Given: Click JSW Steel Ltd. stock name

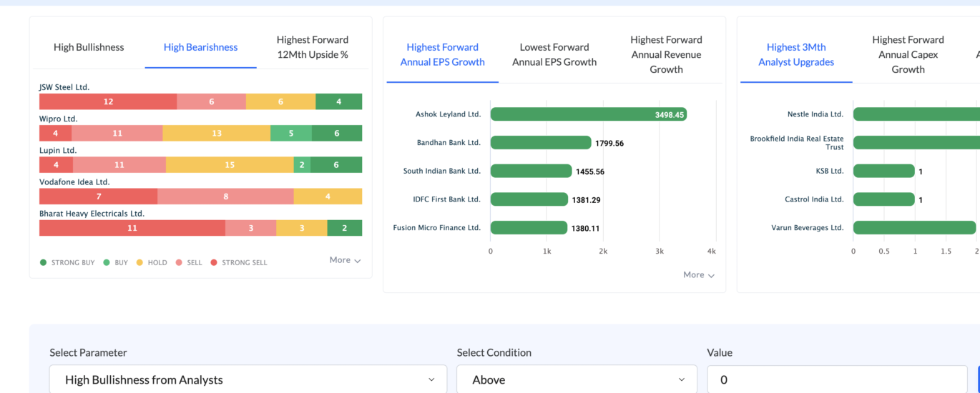Looking at the screenshot, I should [64, 87].
